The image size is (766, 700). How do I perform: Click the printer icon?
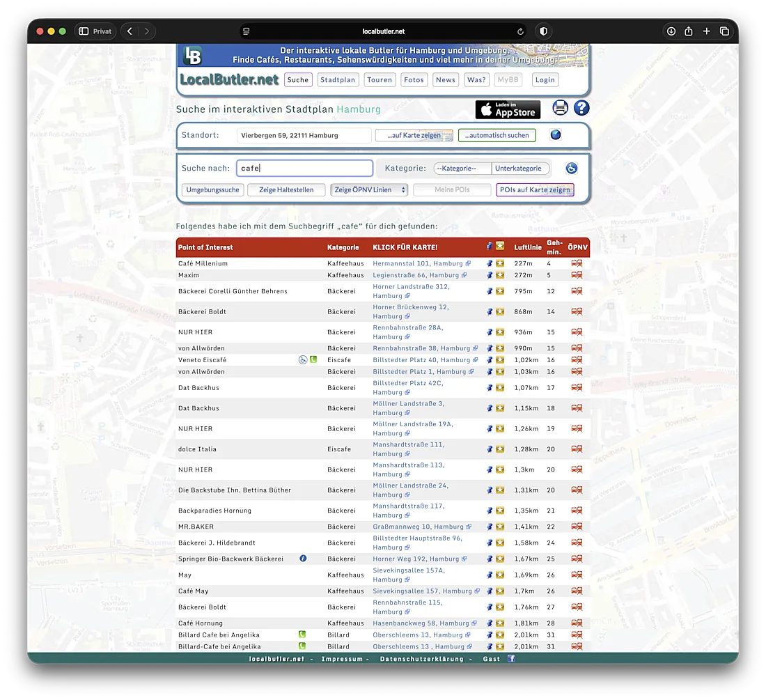tap(561, 108)
